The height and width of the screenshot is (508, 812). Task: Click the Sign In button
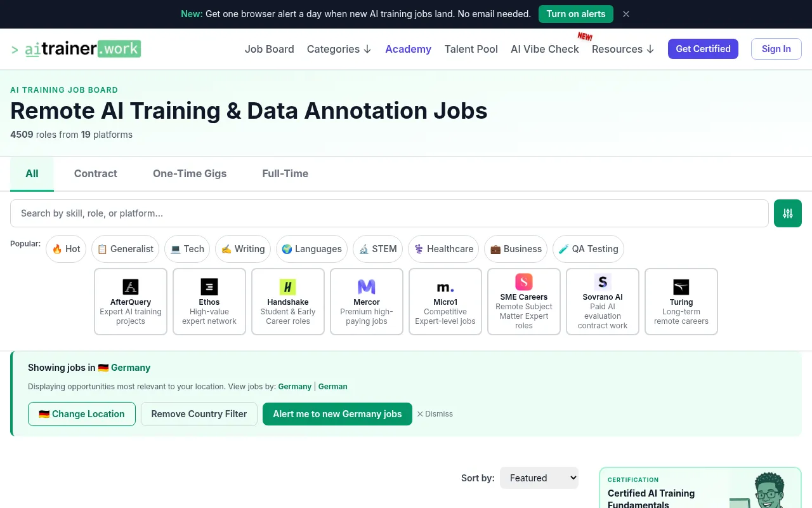(x=776, y=49)
